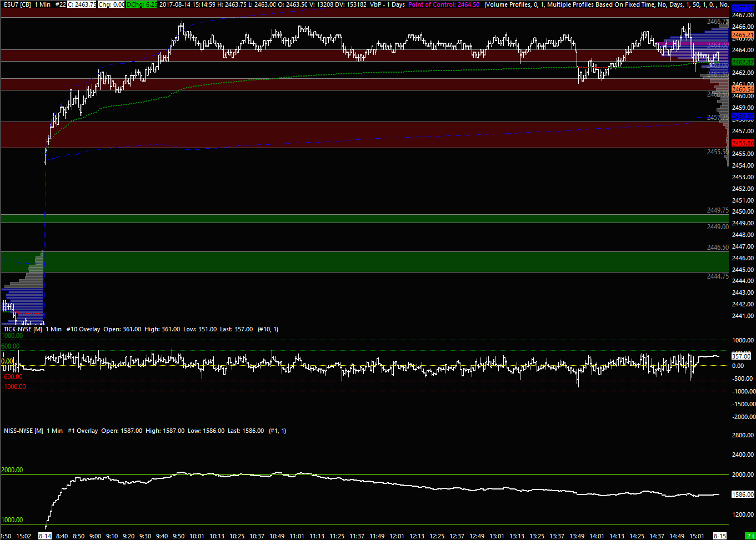The width and height of the screenshot is (756, 540).
Task: Click the orange 2460.54 price marker
Action: 743,89
